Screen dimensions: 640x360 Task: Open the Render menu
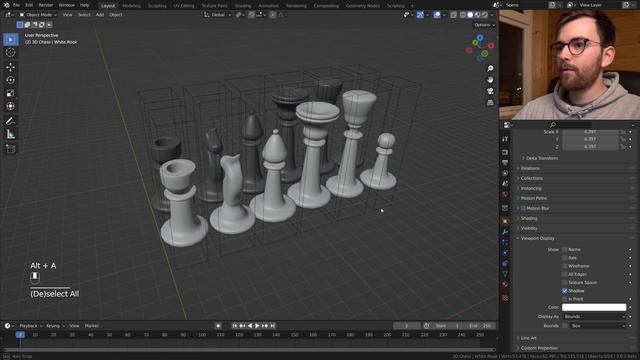point(46,5)
